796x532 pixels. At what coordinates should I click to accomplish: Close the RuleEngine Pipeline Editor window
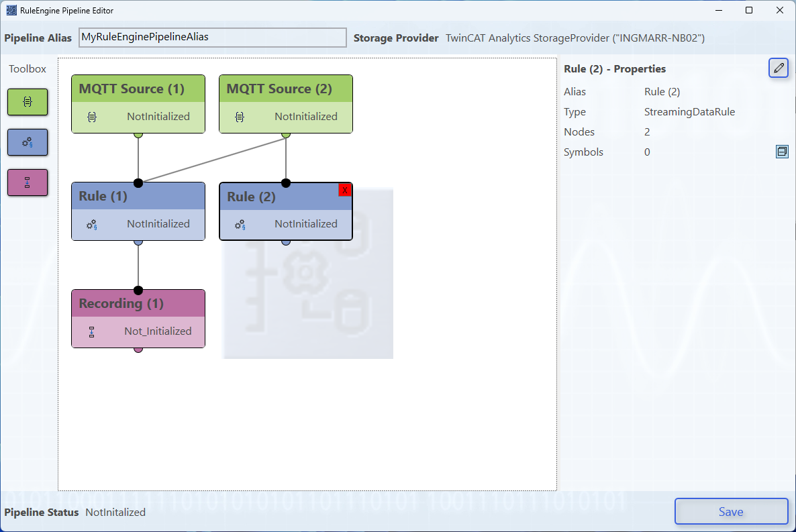(780, 10)
